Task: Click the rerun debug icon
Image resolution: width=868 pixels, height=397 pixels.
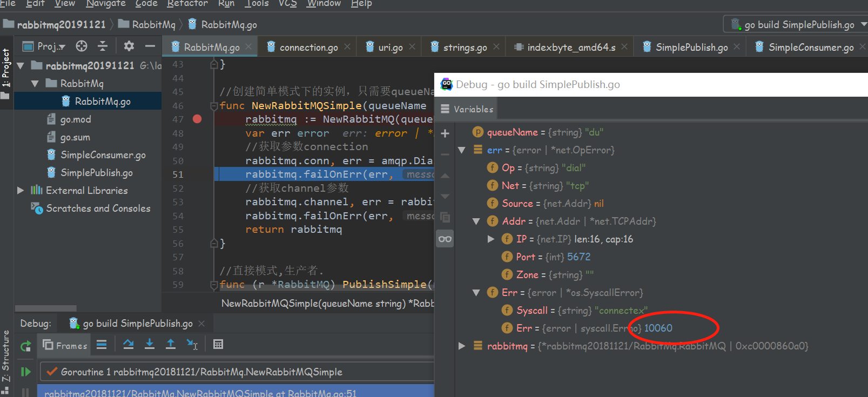Action: click(25, 346)
